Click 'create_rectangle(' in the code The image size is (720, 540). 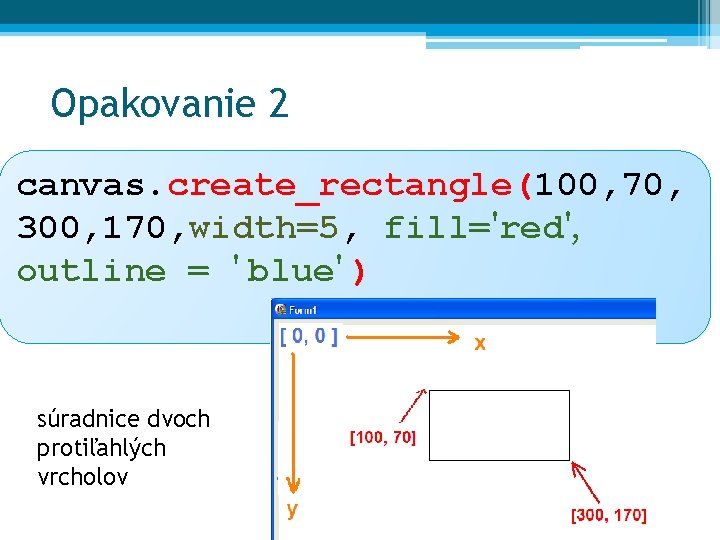point(350,186)
